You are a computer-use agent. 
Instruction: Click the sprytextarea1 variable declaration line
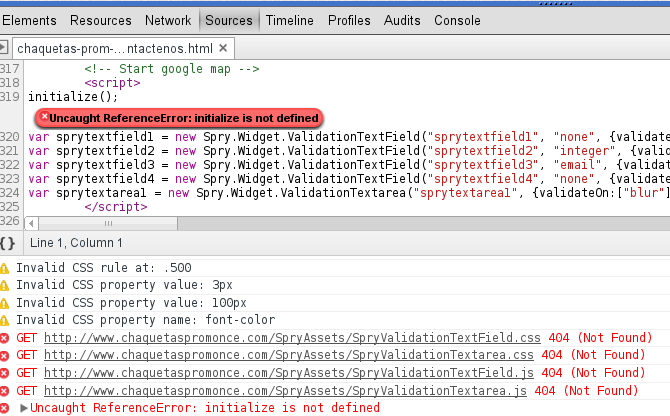349,193
